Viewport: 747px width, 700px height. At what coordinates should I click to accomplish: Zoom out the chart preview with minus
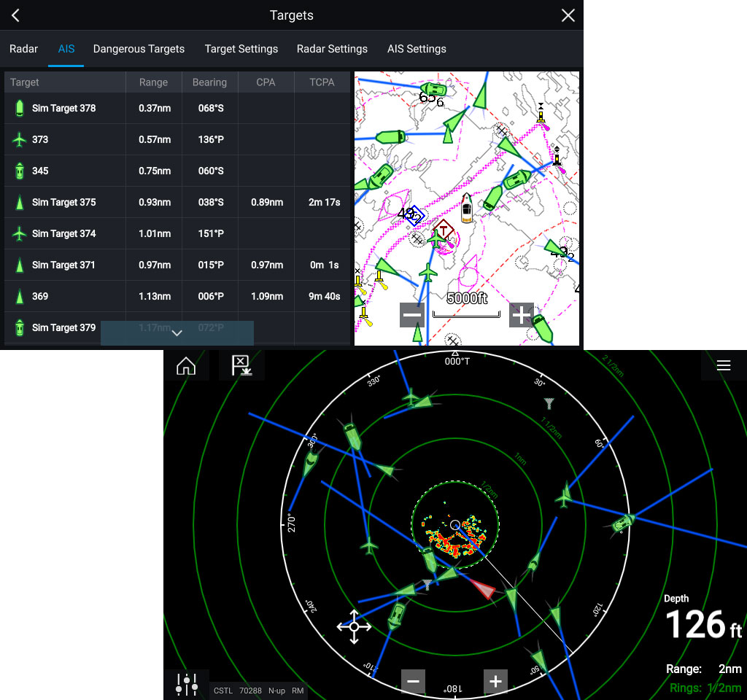tap(412, 315)
